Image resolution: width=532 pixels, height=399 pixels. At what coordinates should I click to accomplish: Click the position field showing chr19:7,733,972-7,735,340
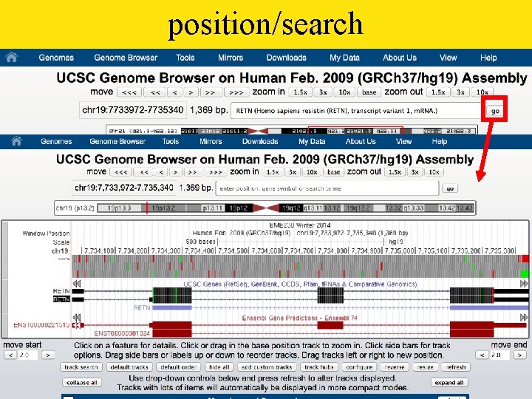click(124, 188)
